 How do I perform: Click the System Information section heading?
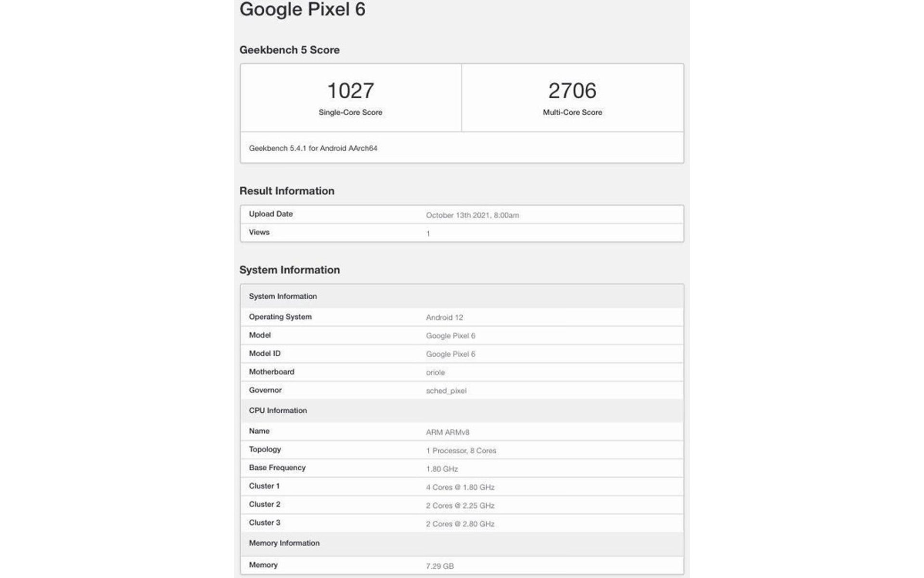point(289,270)
